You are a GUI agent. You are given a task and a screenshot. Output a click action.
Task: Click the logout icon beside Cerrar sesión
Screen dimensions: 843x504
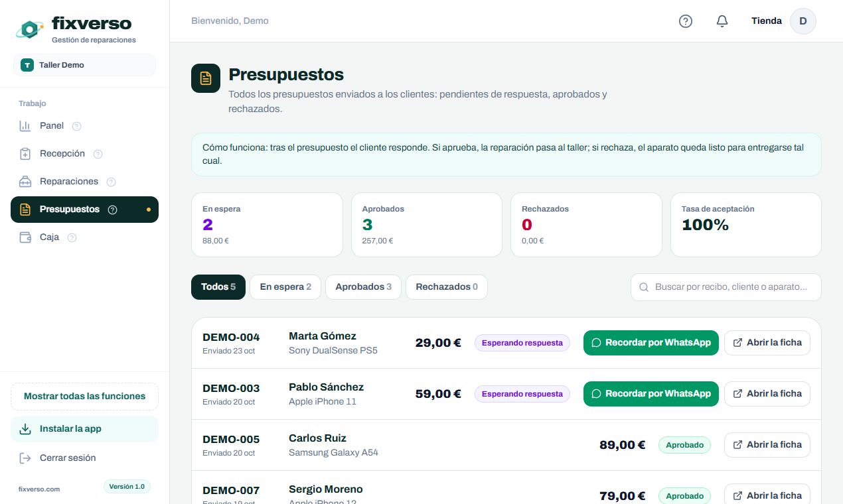click(x=25, y=458)
